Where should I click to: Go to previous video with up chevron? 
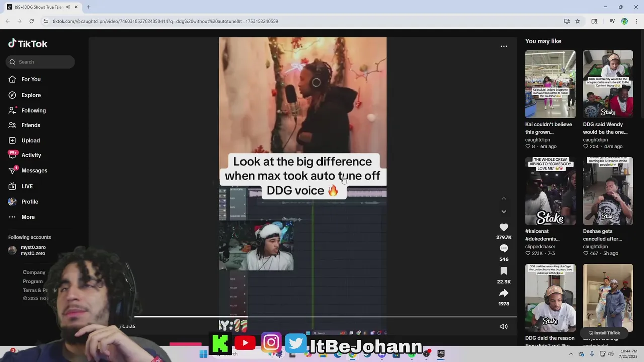tap(504, 198)
